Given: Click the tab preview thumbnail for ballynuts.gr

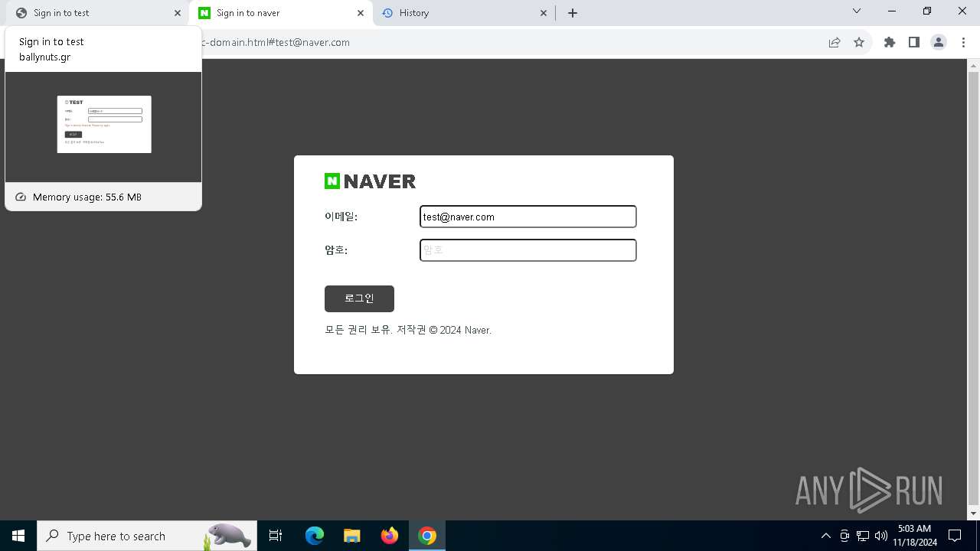Looking at the screenshot, I should click(x=103, y=127).
